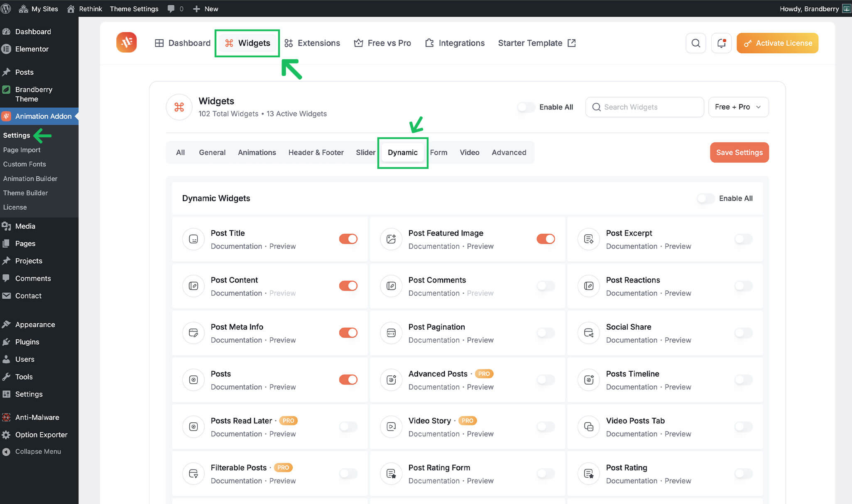Click the Animation Addon logo icon
Image resolution: width=852 pixels, height=504 pixels.
[126, 42]
